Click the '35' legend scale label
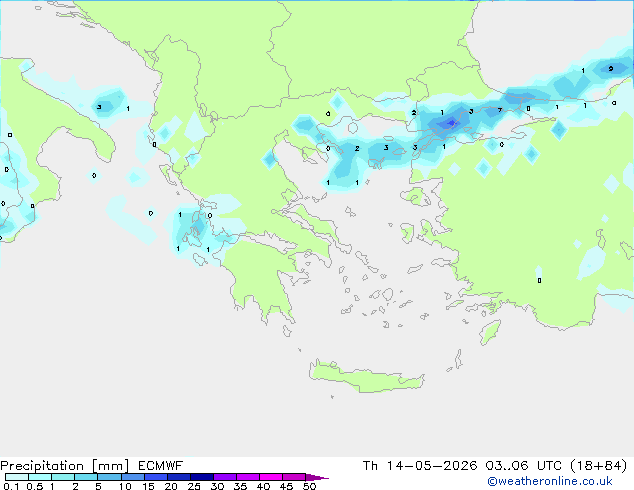Viewport: 634px width, 490px height. (x=240, y=486)
